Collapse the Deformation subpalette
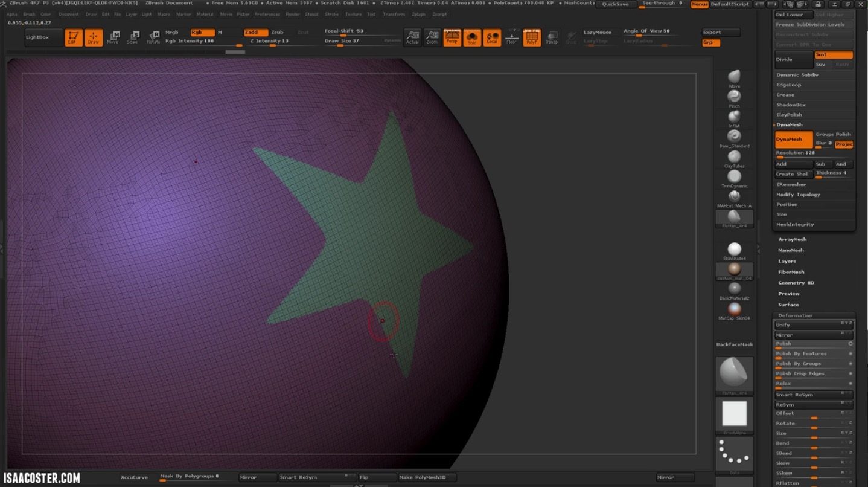Screen dimensions: 868x487 (795, 315)
